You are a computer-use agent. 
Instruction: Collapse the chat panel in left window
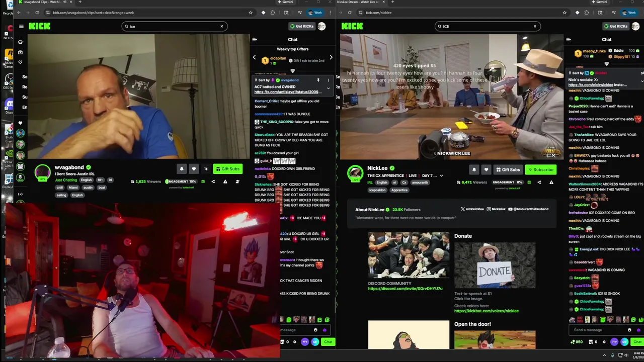click(255, 39)
